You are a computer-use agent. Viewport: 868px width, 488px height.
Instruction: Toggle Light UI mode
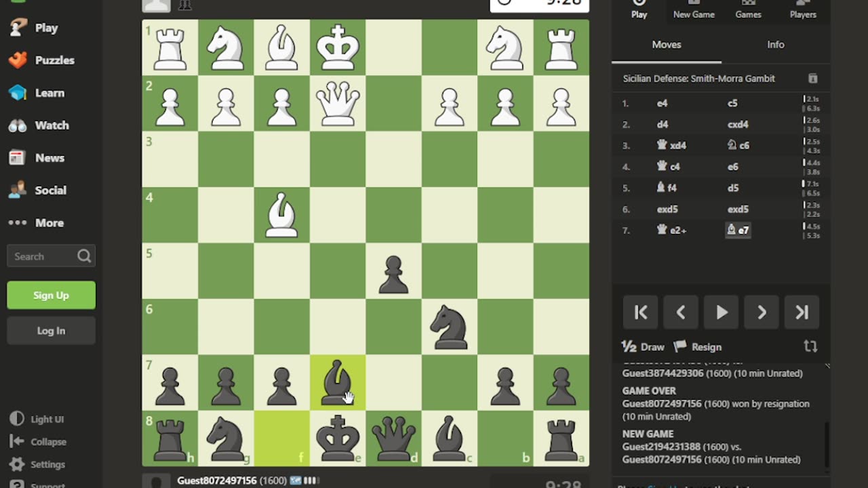pos(37,419)
